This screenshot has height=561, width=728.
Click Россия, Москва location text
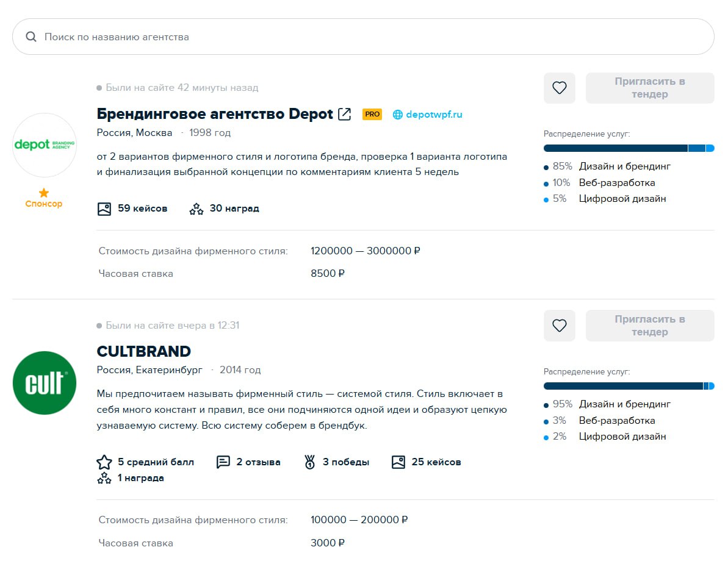tap(134, 133)
